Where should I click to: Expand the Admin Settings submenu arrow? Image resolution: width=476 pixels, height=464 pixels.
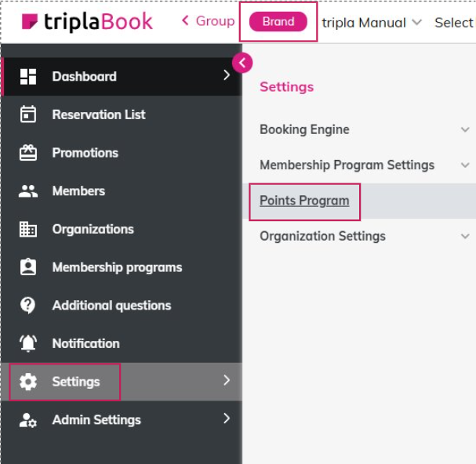coord(227,419)
